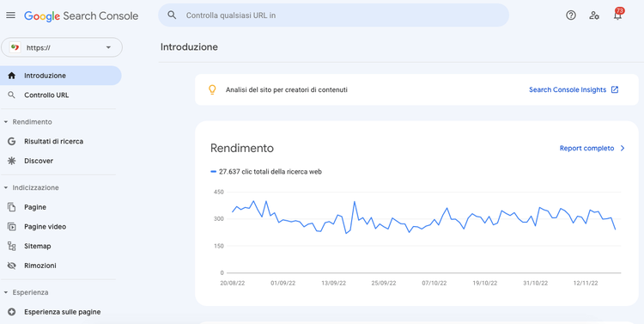Image resolution: width=644 pixels, height=324 pixels.
Task: Click the chevron arrow next to Report completo
Action: pyautogui.click(x=623, y=148)
